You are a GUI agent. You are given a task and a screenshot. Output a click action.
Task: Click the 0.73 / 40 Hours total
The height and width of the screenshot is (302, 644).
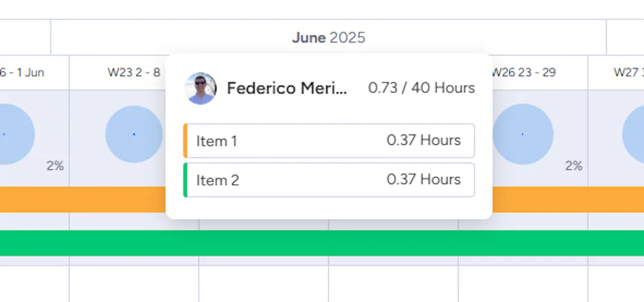pos(421,88)
